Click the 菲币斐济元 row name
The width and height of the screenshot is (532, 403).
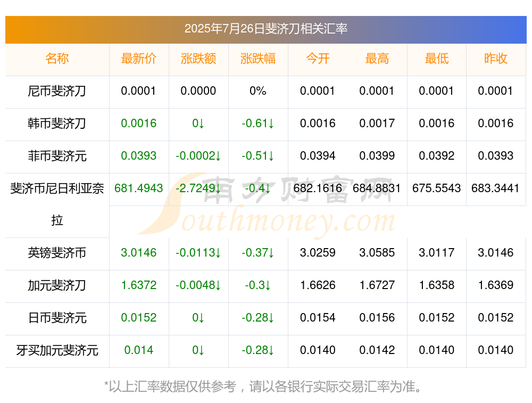(57, 156)
